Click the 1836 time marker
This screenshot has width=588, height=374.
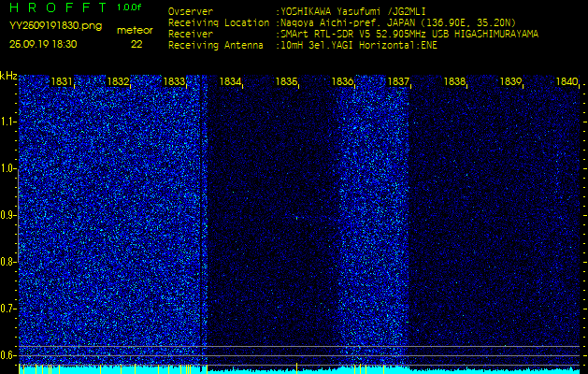[342, 81]
